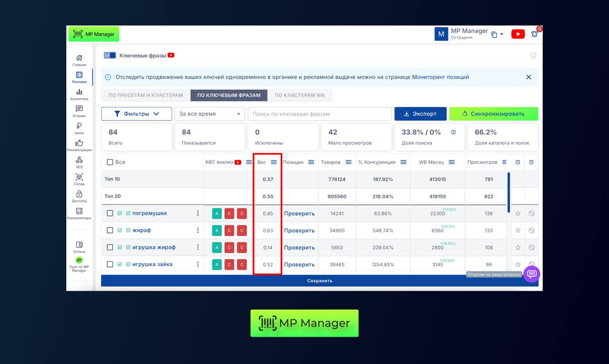Star the погремушки row as favorite
Image resolution: width=609 pixels, height=364 pixels.
point(518,213)
